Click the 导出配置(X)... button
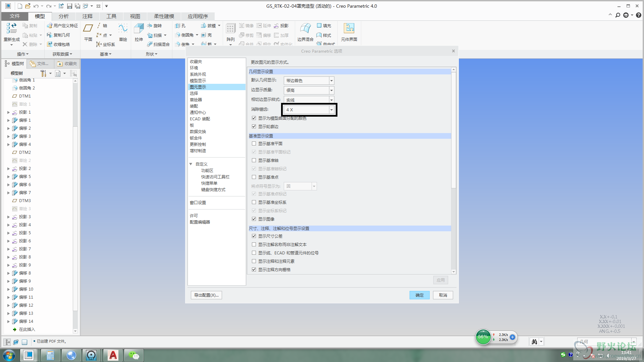This screenshot has height=362, width=644. 206,295
